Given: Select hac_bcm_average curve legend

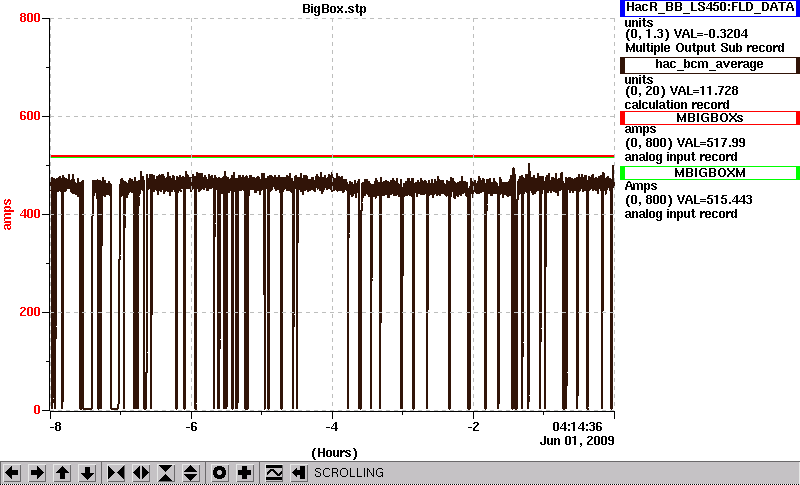Looking at the screenshot, I should (x=710, y=65).
